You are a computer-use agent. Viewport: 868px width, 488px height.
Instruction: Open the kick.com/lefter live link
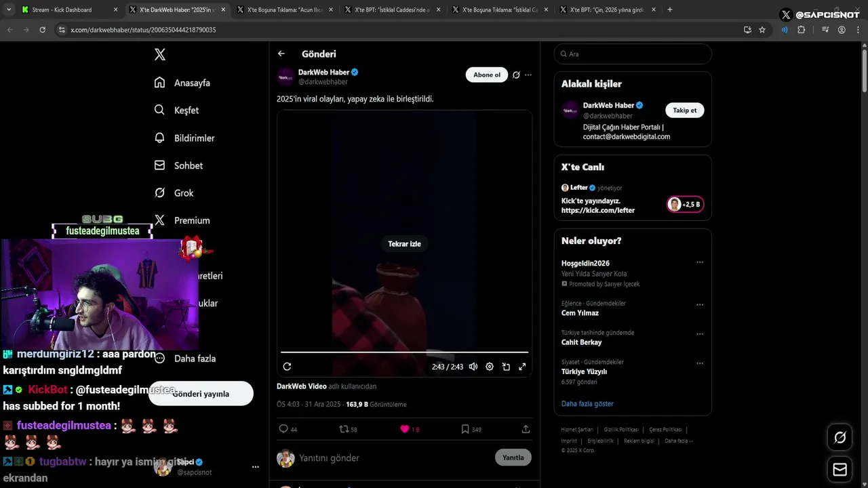click(x=598, y=210)
